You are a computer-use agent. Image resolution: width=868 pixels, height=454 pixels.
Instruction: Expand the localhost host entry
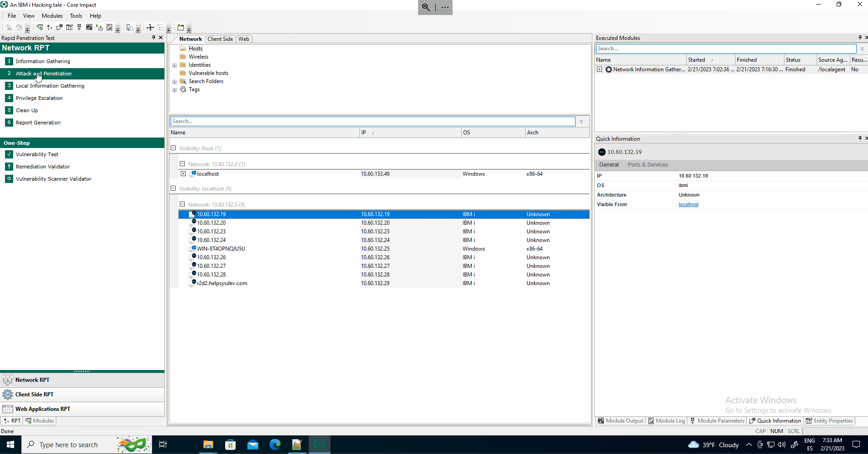[183, 174]
